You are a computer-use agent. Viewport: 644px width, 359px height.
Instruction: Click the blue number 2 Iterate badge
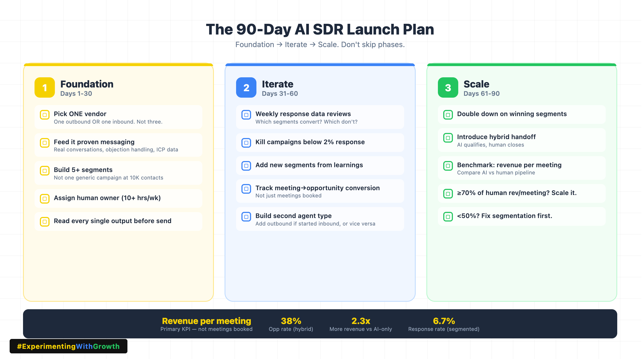tap(246, 87)
